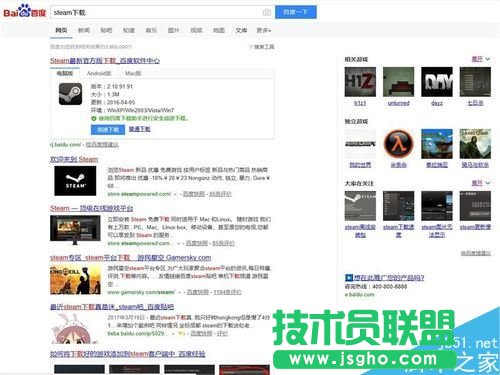
Task: Select the 电脑版 download tab
Action: point(65,73)
